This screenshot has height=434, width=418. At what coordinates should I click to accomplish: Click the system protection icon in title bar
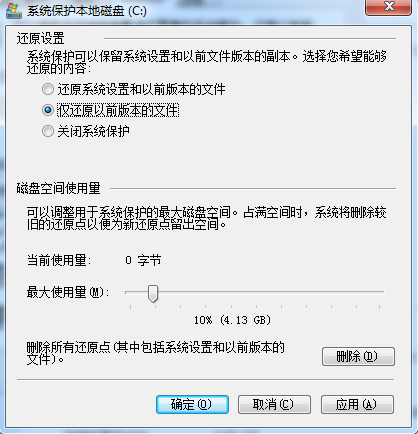[x=14, y=10]
